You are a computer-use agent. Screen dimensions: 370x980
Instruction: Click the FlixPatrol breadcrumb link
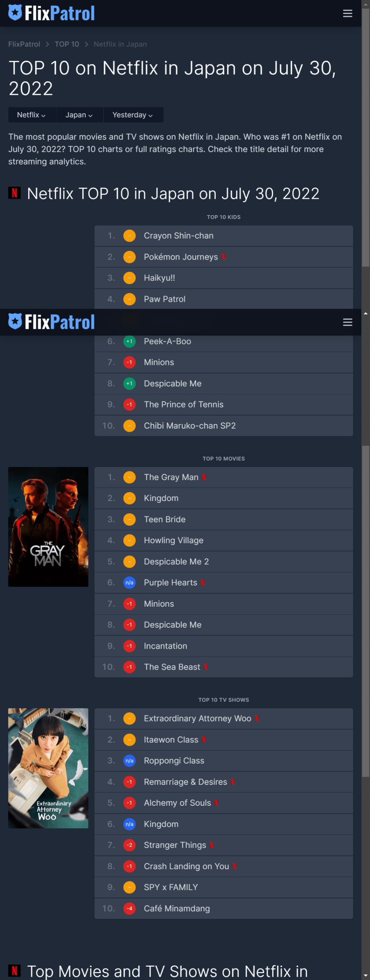[24, 44]
